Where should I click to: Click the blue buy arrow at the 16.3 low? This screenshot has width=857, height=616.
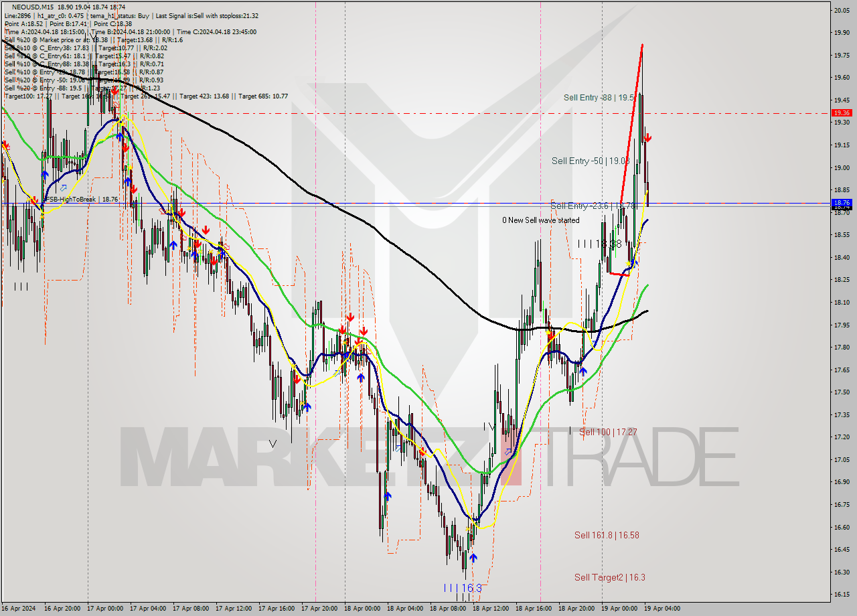pyautogui.click(x=473, y=557)
